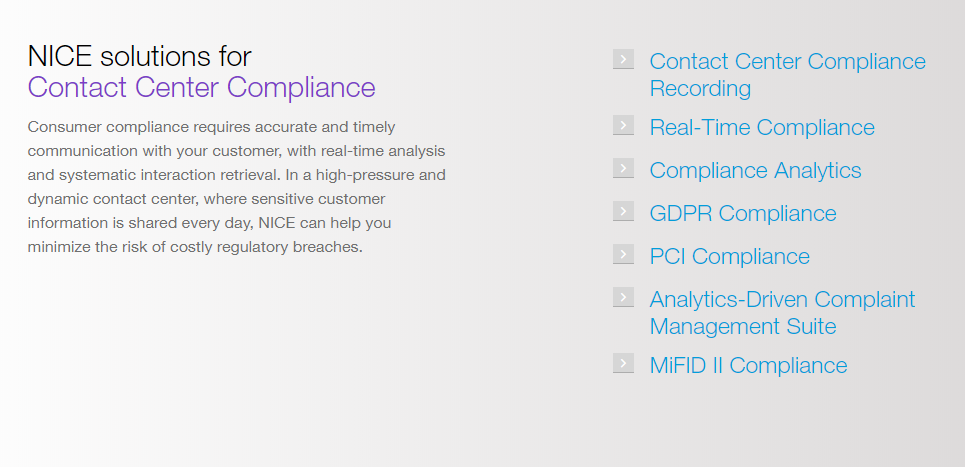Click the purple Contact Center Compliance heading
This screenshot has width=965, height=467.
(x=201, y=88)
